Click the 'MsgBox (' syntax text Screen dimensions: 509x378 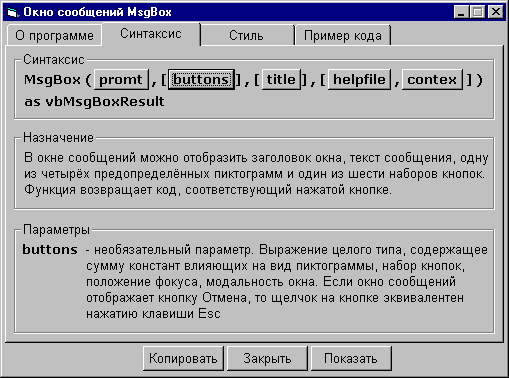pos(57,80)
